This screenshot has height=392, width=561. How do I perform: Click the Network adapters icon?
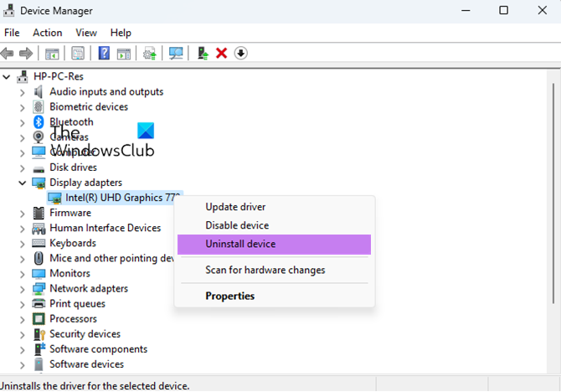point(39,288)
